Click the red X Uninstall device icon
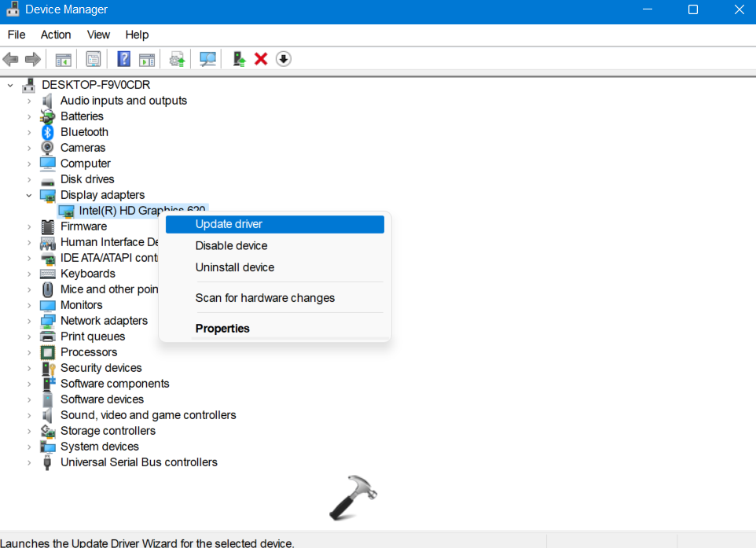Image resolution: width=756 pixels, height=548 pixels. point(261,59)
